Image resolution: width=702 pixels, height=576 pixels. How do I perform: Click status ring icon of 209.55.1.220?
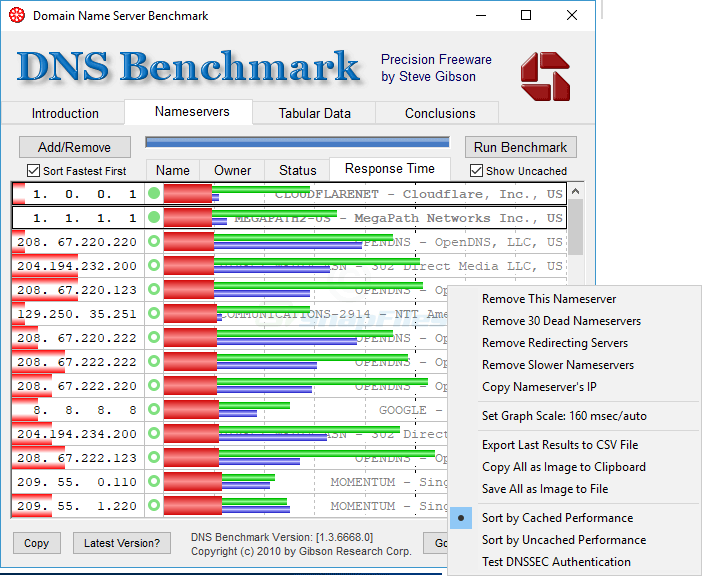click(x=154, y=505)
